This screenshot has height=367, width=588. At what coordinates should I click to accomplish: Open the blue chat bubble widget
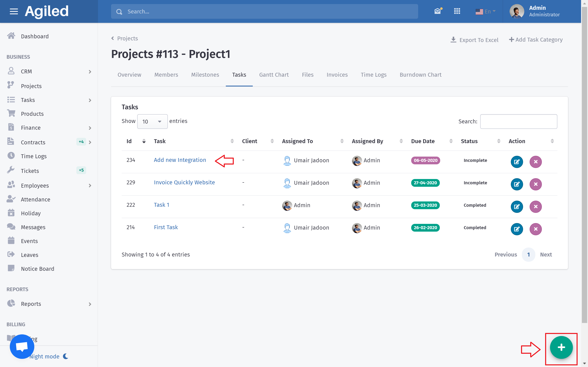[x=22, y=346]
